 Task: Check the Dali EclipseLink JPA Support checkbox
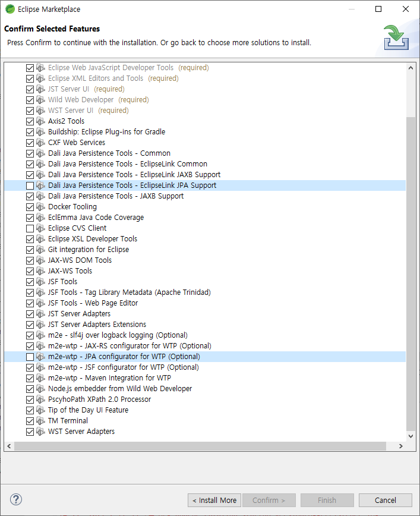(x=30, y=185)
